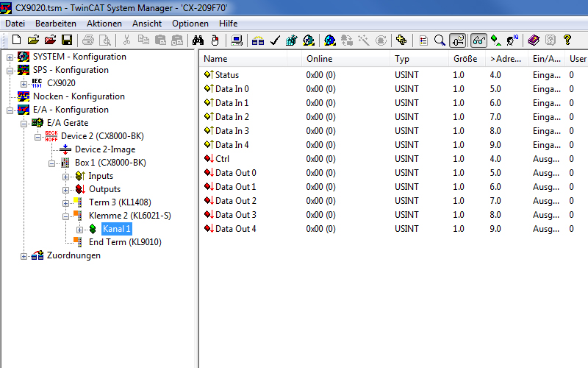Generate mappings with yellow arch icon
This screenshot has width=588, height=368.
258,40
